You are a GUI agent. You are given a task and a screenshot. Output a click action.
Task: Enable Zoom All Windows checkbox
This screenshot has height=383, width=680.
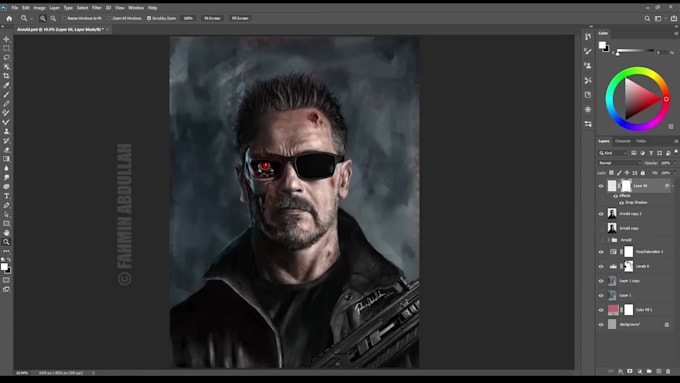click(109, 18)
